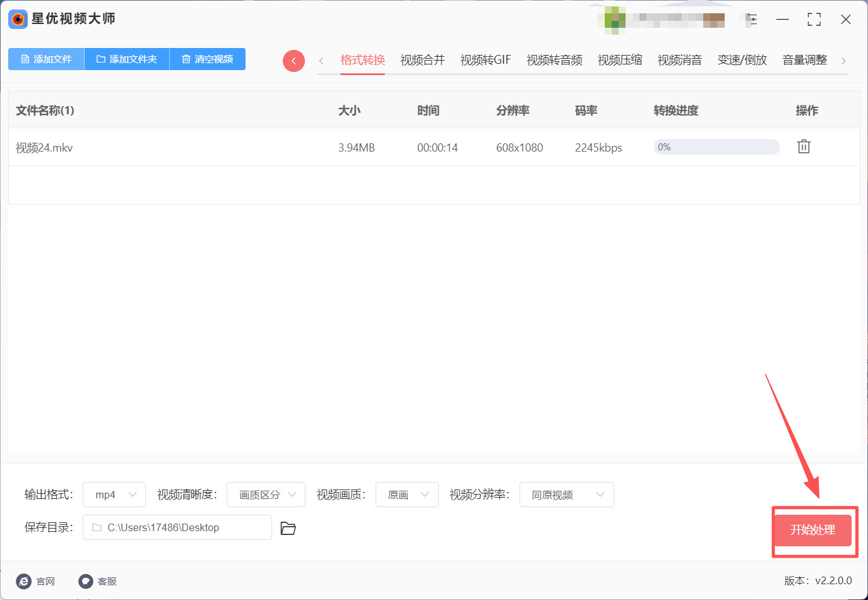Open the 视频清晰度 画质区分 dropdown
This screenshot has width=868, height=600.
point(266,495)
